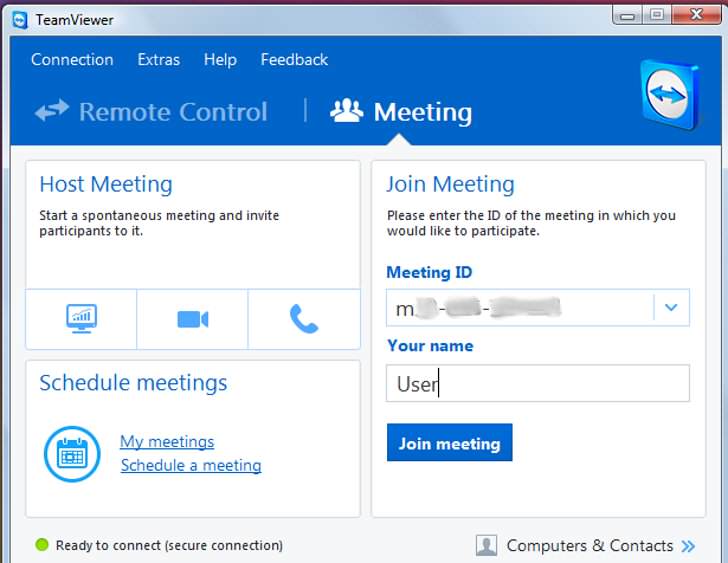Screen dimensions: 728x563
Task: Open the Connection menu
Action: coord(72,60)
